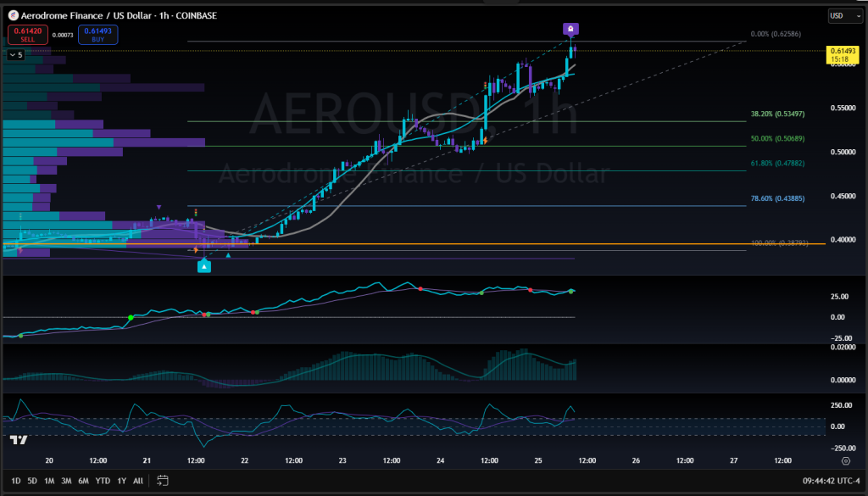
Task: Click the 26 date label on time axis
Action: point(636,460)
